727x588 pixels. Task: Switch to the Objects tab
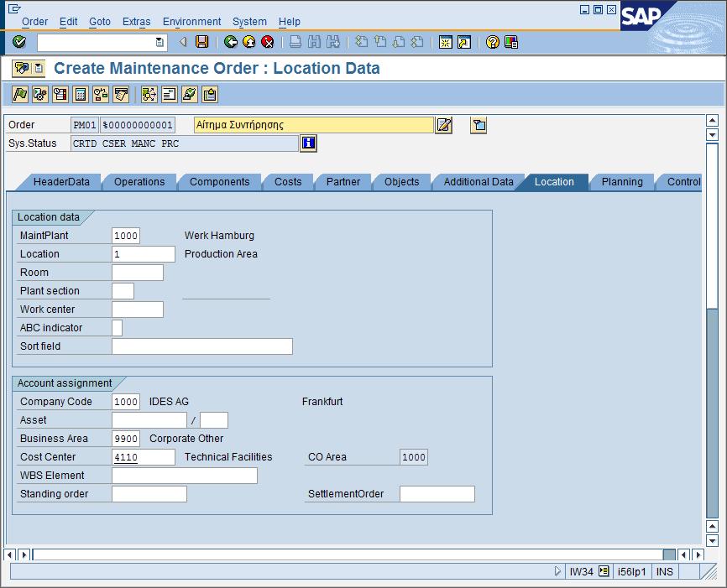click(401, 182)
